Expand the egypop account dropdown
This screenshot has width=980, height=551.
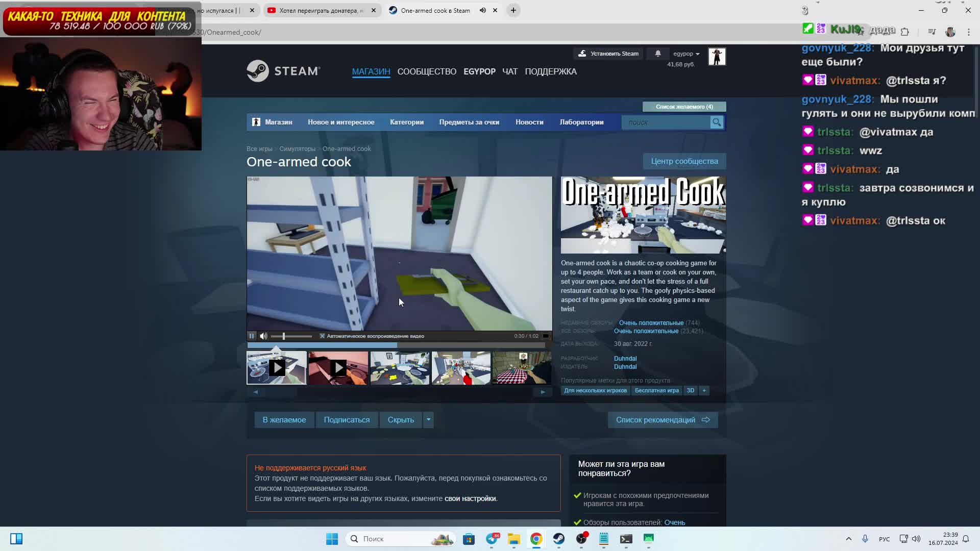click(x=686, y=54)
